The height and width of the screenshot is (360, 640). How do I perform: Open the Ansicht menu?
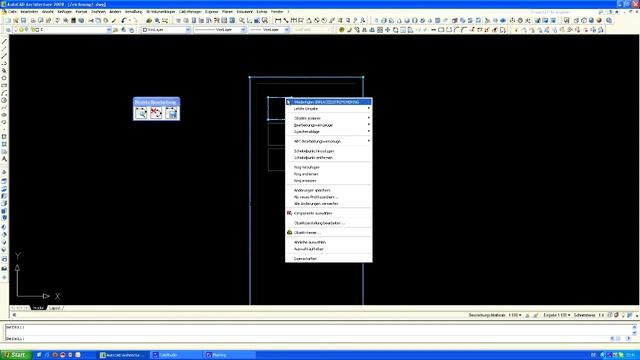48,12
